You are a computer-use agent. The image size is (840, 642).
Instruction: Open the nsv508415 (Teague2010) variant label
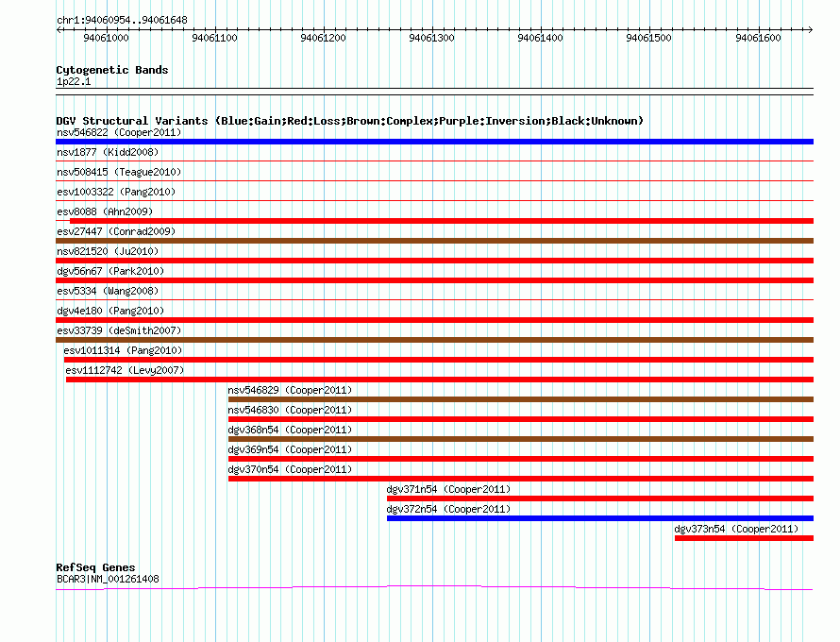(x=119, y=172)
